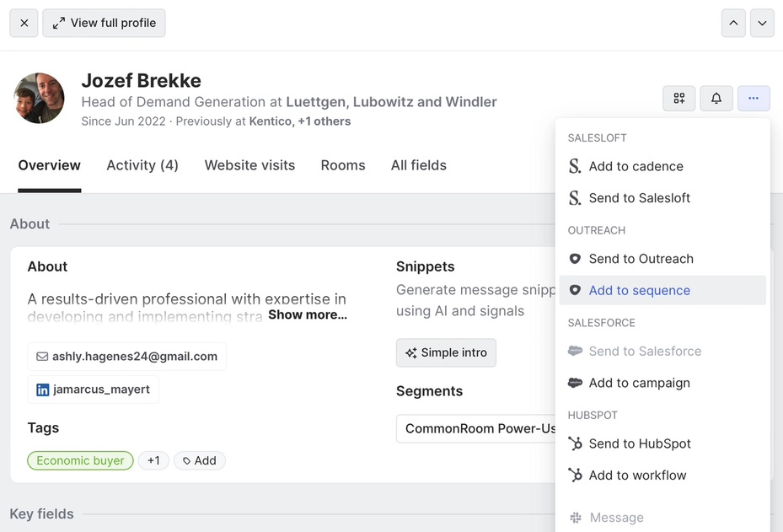Click the LinkedIn logo icon
The image size is (783, 532).
(42, 390)
